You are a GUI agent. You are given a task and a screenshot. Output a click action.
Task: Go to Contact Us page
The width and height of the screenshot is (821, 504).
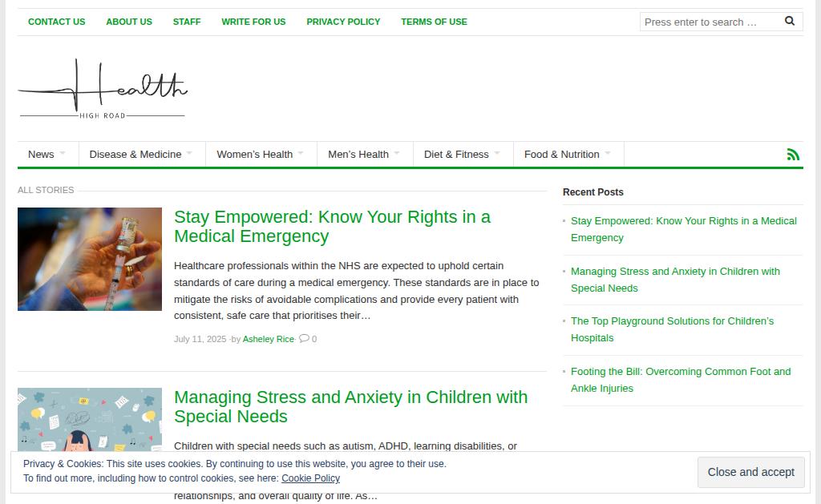(57, 22)
